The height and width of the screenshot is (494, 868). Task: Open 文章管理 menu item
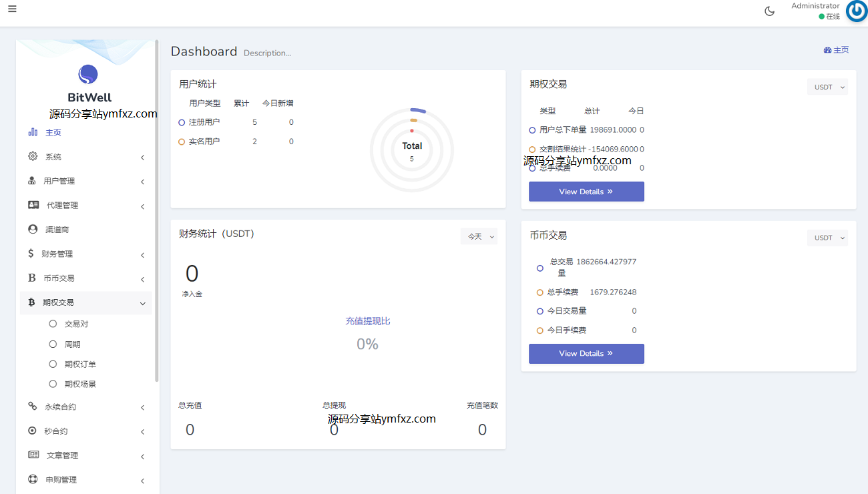click(x=62, y=455)
